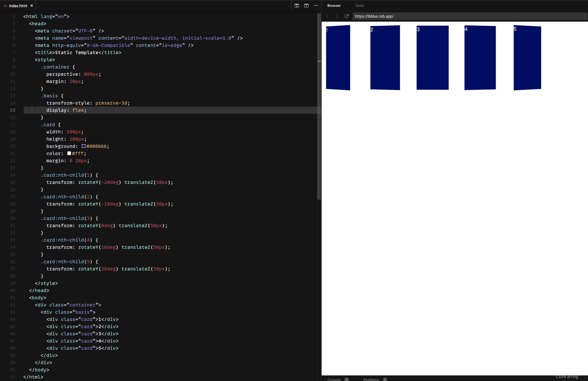
Task: Click card number 3 in preview
Action: (432, 58)
